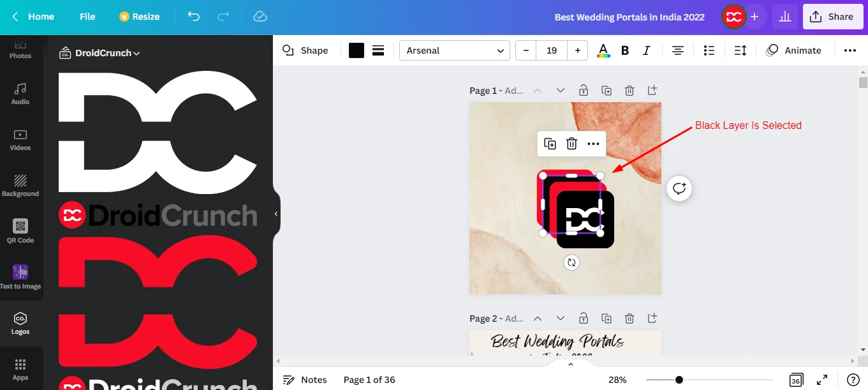Go back Home
The height and width of the screenshot is (390, 868).
point(33,17)
